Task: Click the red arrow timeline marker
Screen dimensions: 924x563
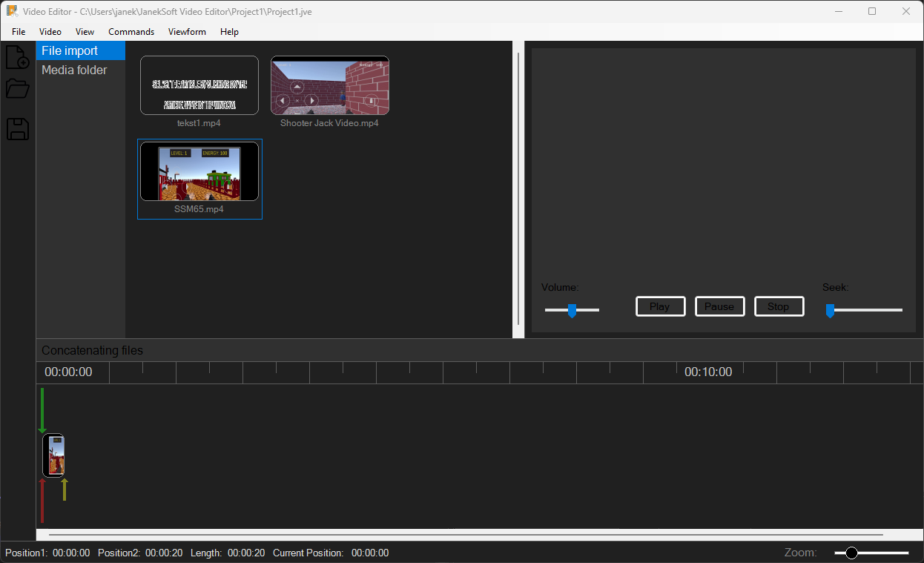Action: pyautogui.click(x=42, y=500)
